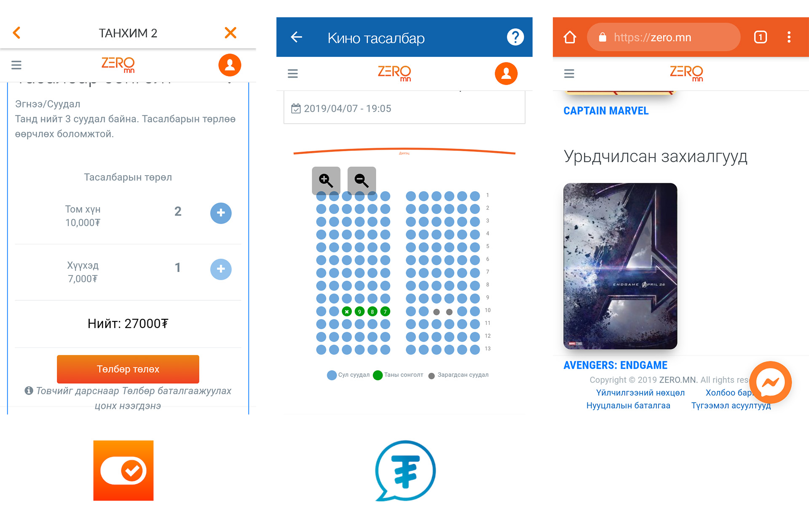Close the ТАНХИМ 2 panel with orange X
Viewport: 809px width, 532px height.
(230, 33)
